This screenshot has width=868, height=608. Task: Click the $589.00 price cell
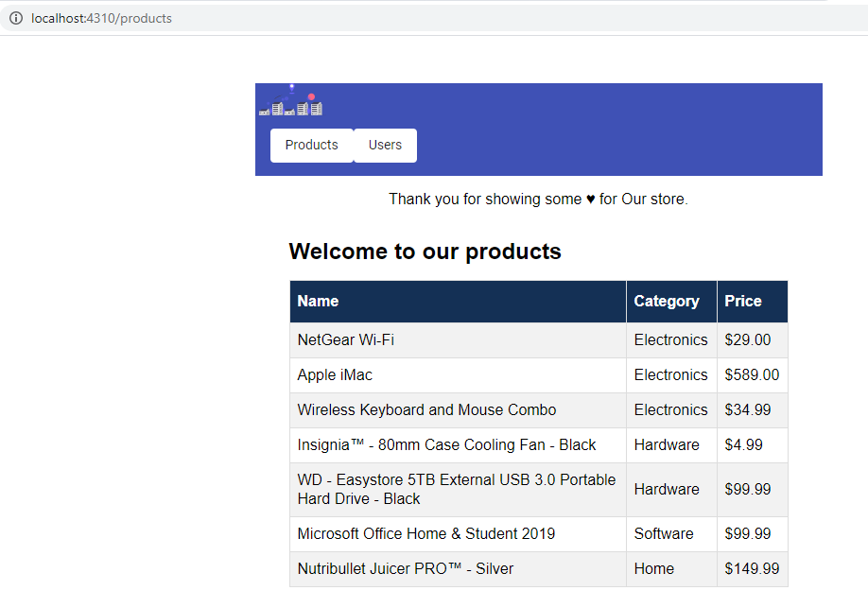pyautogui.click(x=752, y=375)
